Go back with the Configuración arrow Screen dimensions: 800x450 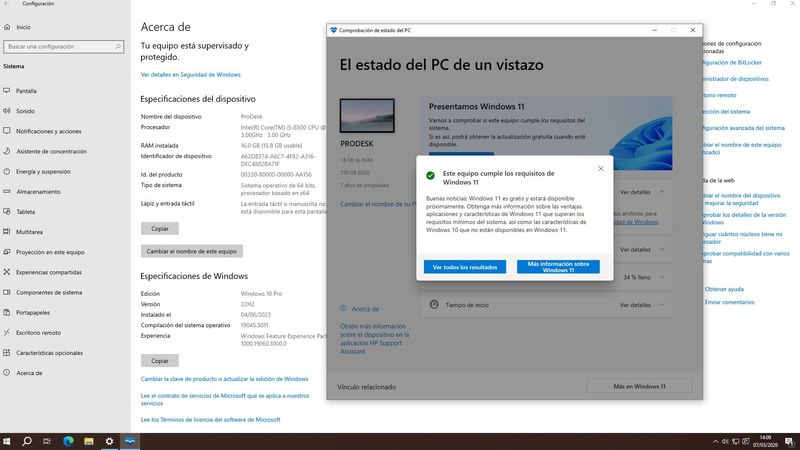tap(7, 4)
